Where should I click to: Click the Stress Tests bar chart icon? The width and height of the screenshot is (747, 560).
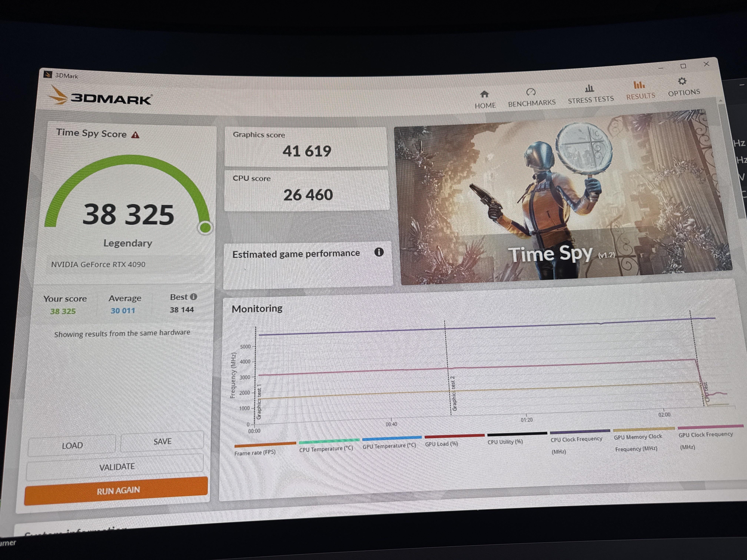pyautogui.click(x=589, y=89)
